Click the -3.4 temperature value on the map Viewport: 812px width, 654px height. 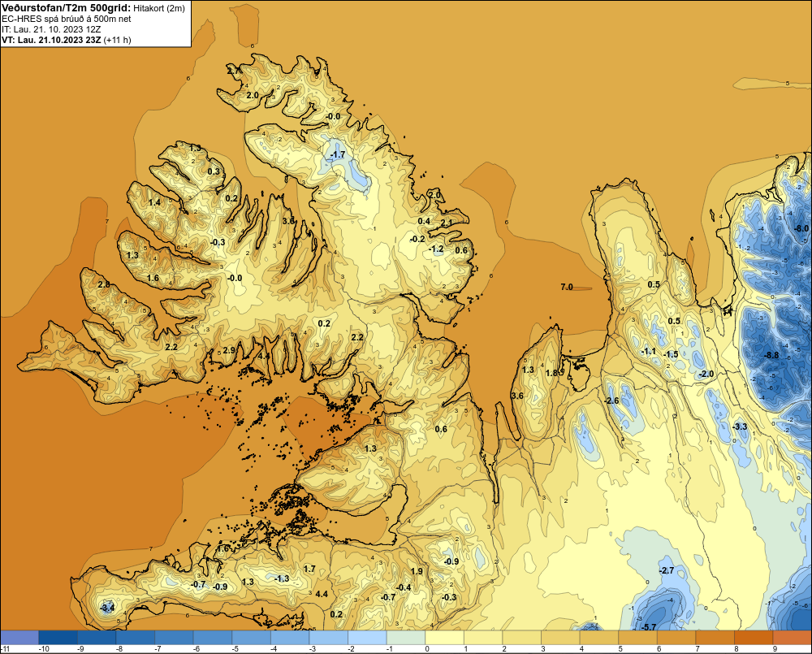tap(107, 608)
